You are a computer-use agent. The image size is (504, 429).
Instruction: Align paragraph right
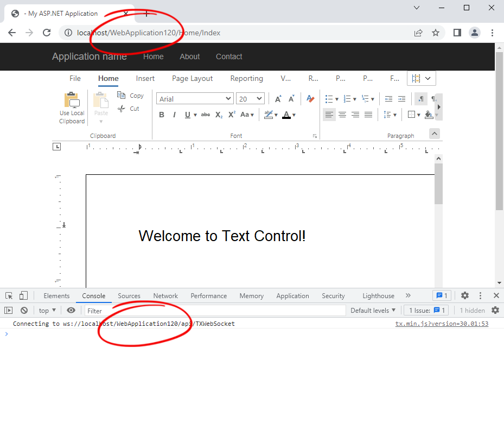point(355,115)
